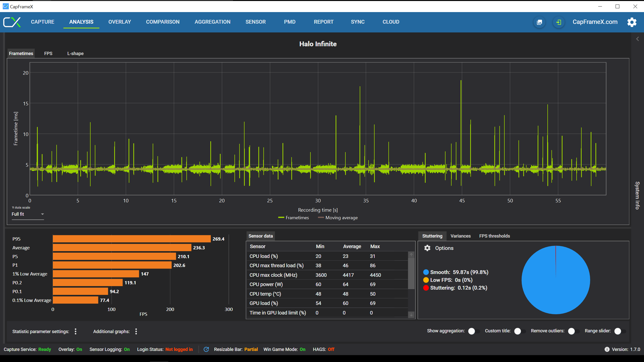
Task: Click the Options label in stuttering panel
Action: pos(444,248)
